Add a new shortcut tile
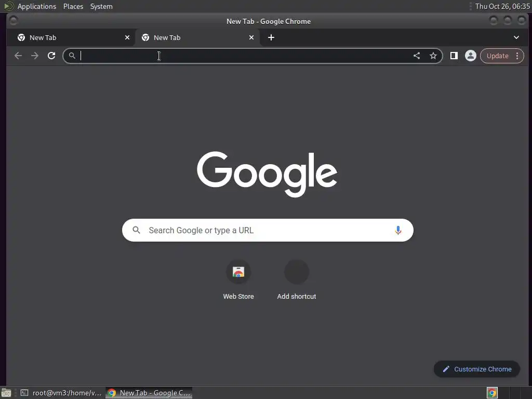The width and height of the screenshot is (532, 399). point(297,280)
